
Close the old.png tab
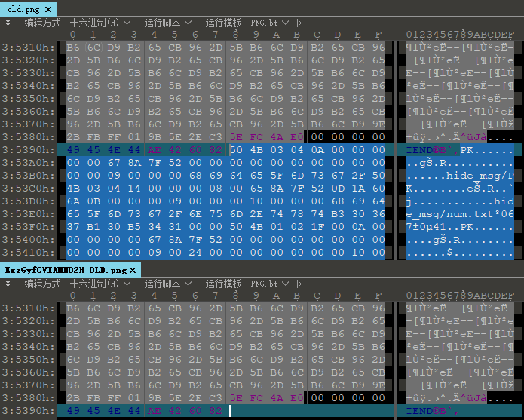coord(48,8)
